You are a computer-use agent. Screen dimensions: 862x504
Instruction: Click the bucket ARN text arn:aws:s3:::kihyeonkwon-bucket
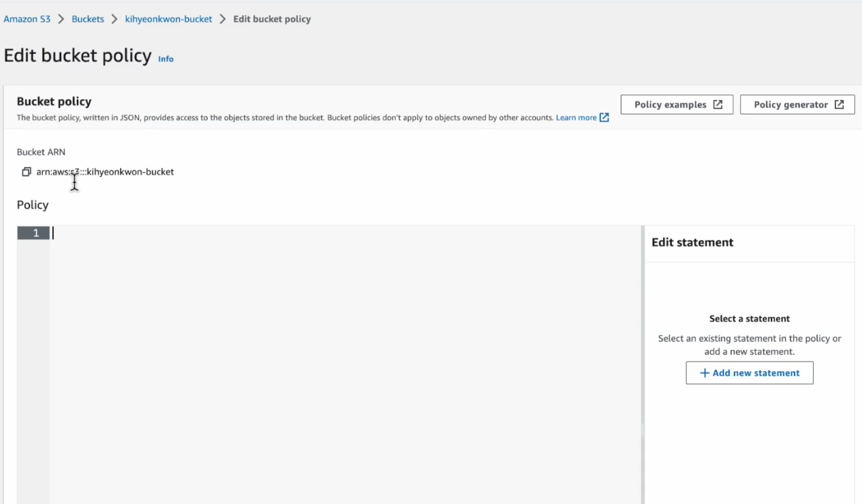pyautogui.click(x=105, y=172)
